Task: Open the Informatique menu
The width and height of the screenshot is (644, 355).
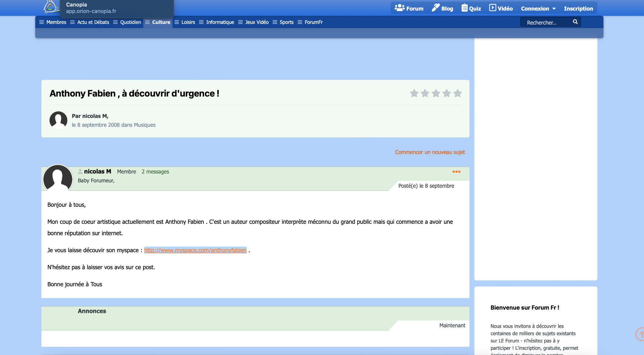Action: coord(217,22)
